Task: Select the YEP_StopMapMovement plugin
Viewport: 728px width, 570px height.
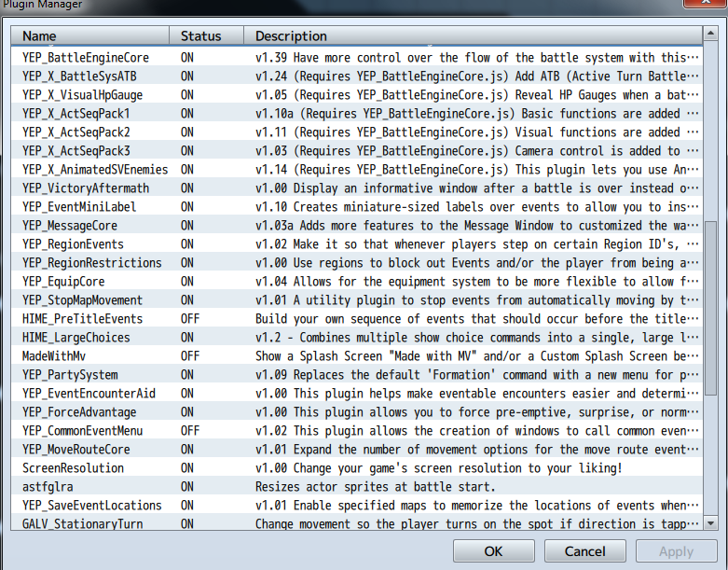Action: [357, 300]
